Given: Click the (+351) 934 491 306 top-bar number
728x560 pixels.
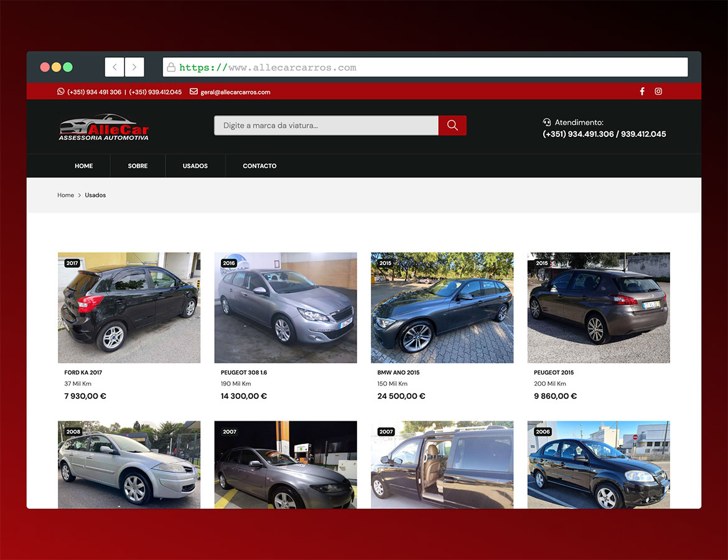Looking at the screenshot, I should 94,92.
